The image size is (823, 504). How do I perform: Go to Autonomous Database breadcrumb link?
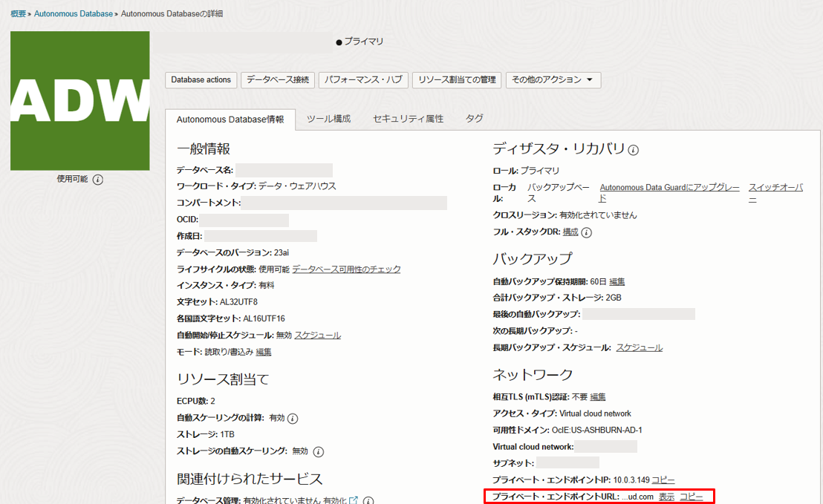coord(74,13)
